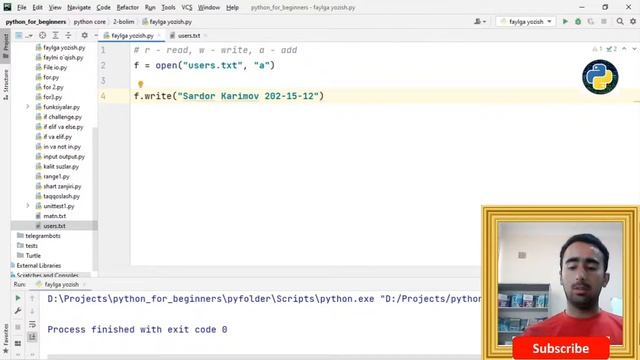Go to next highlighted error down-arrow
This screenshot has width=640, height=360.
coord(634,49)
